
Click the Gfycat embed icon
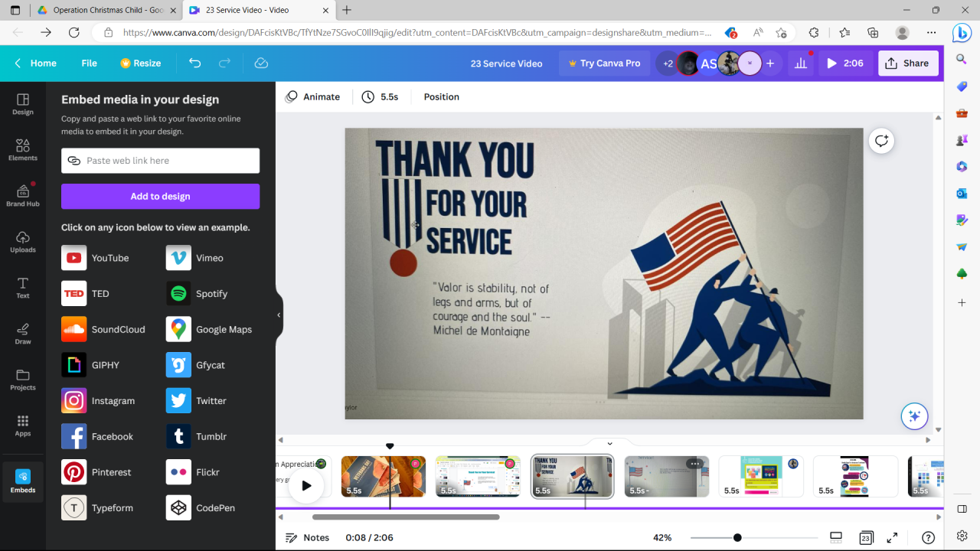[178, 365]
